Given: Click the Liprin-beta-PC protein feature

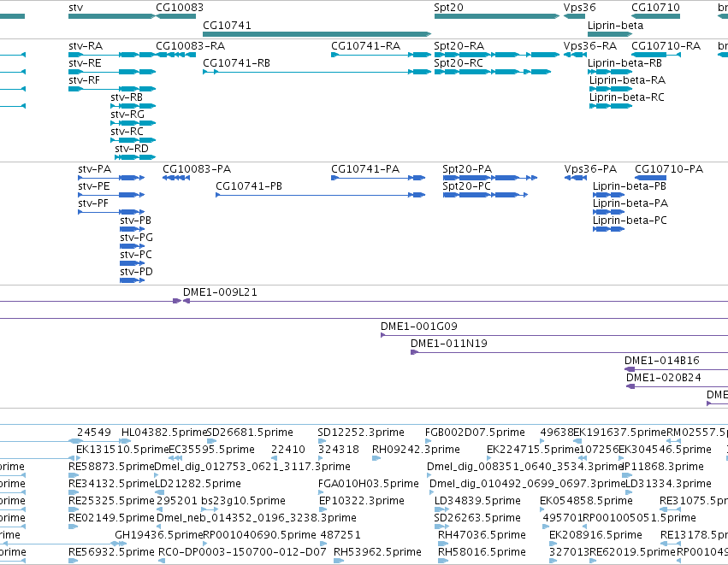Looking at the screenshot, I should point(609,229).
